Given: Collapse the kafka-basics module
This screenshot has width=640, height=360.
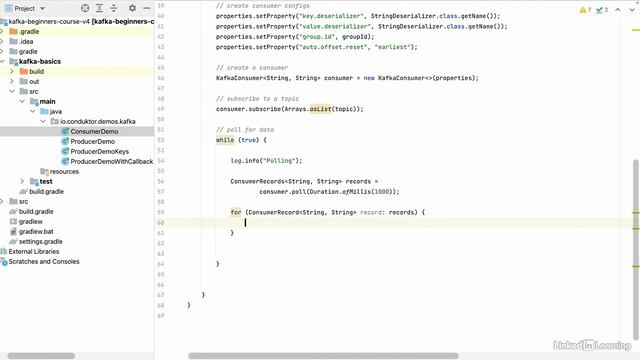Looking at the screenshot, I should pos(2,61).
